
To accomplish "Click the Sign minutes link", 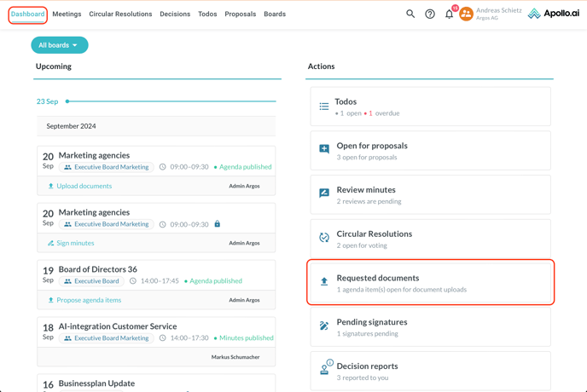I will (75, 243).
